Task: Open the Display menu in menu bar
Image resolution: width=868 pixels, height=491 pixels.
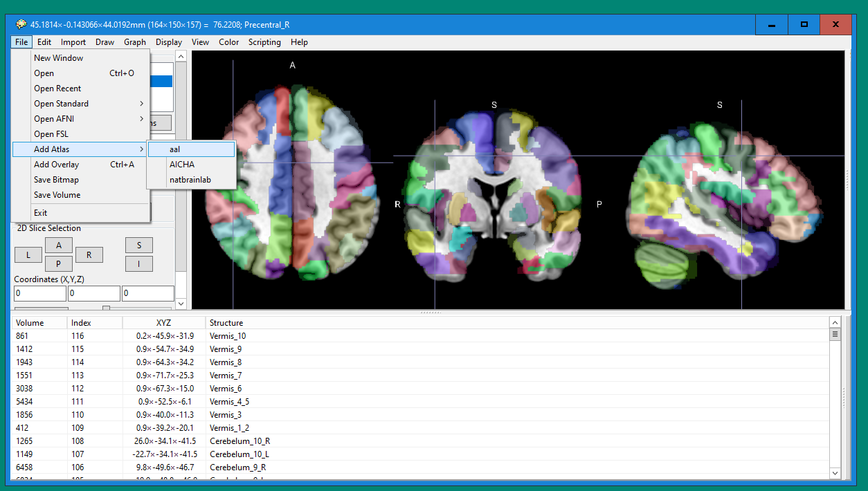Action: click(x=168, y=42)
